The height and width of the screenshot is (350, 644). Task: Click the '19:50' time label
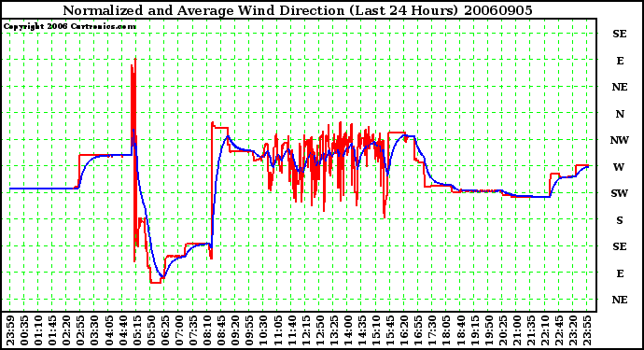point(488,330)
